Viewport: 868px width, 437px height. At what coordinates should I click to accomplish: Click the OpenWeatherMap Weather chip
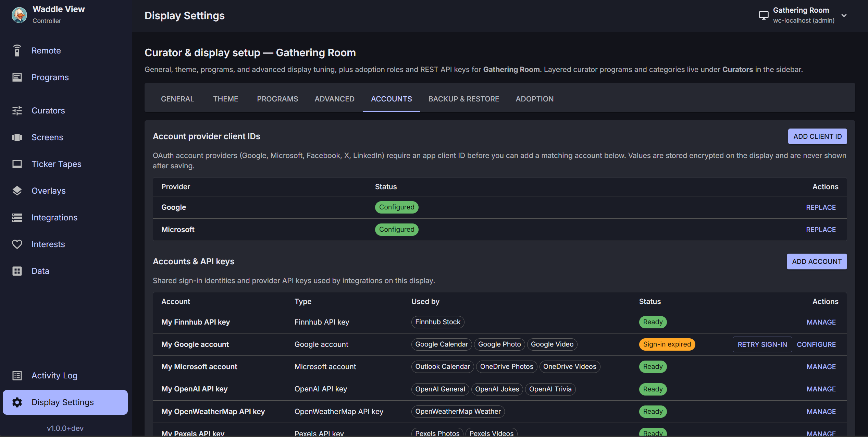pyautogui.click(x=458, y=412)
